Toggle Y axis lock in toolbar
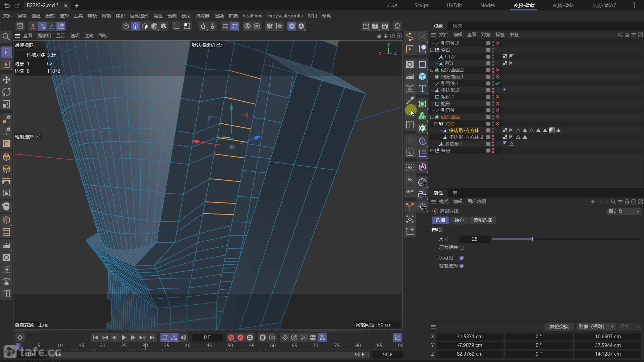Image resolution: width=644 pixels, height=362 pixels. 42,26
